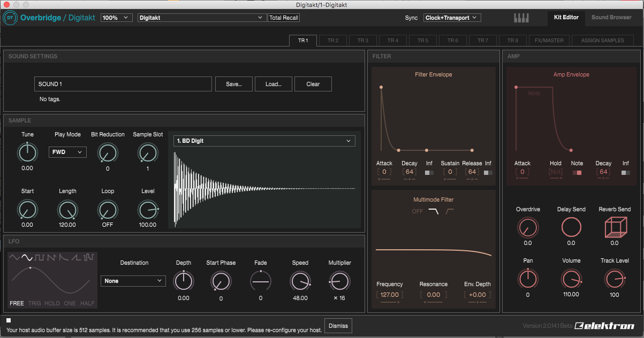Click the Delay Send circle knob
The width and height of the screenshot is (644, 338).
pyautogui.click(x=571, y=228)
